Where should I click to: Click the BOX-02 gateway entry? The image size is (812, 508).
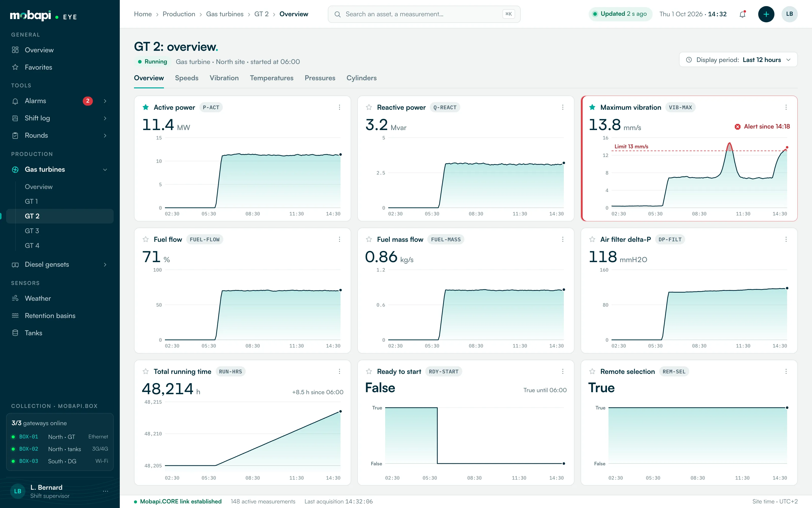60,449
